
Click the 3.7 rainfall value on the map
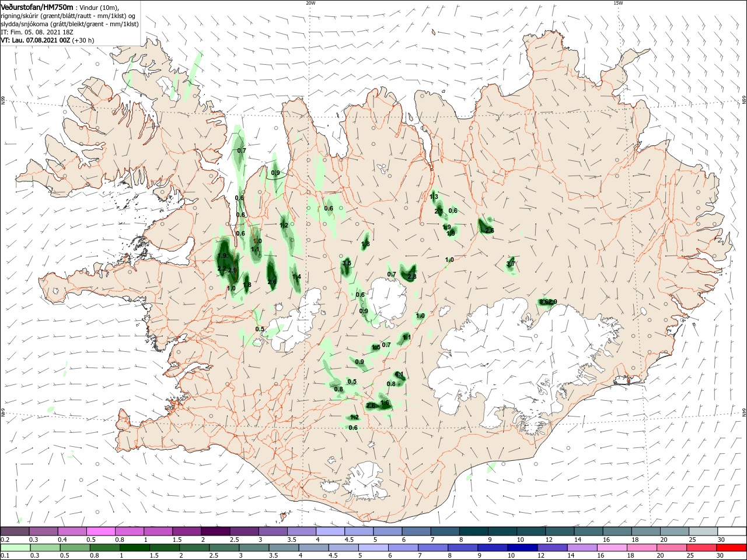pyautogui.click(x=511, y=264)
